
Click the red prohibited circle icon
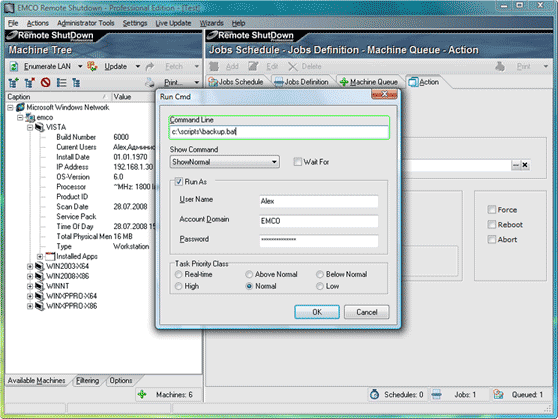coord(45,83)
